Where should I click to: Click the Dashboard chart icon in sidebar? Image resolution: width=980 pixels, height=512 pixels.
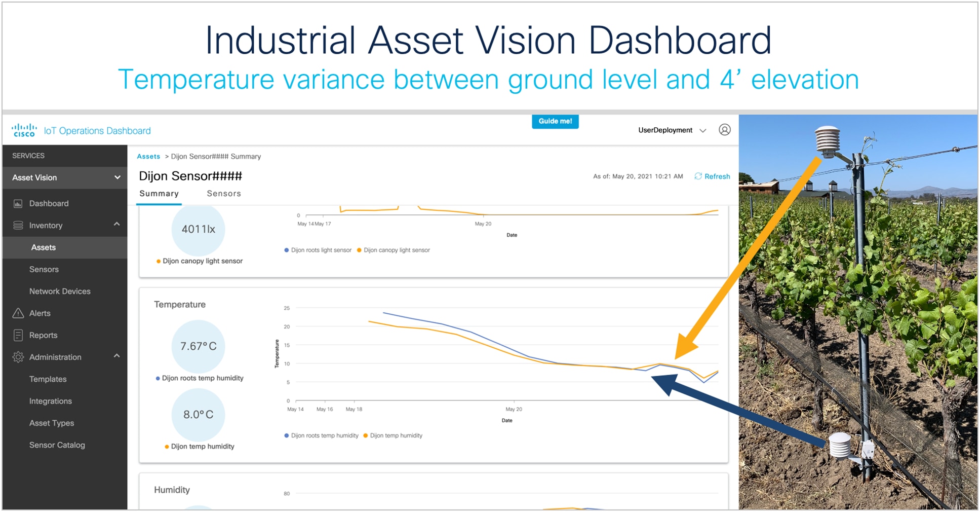pyautogui.click(x=18, y=203)
